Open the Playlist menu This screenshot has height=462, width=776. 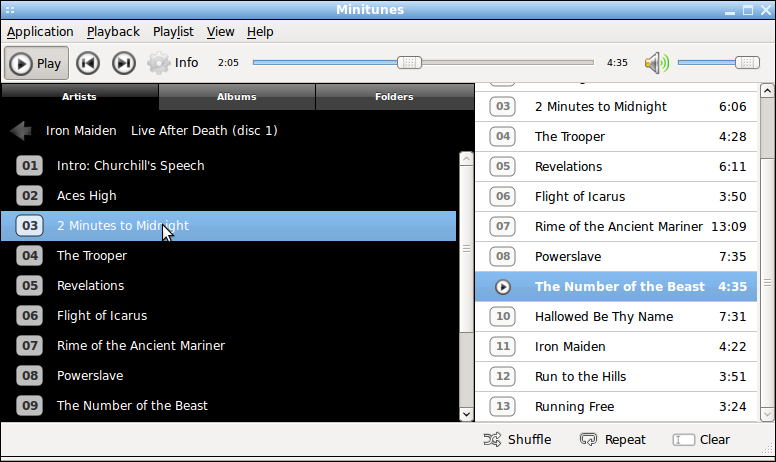[x=173, y=32]
